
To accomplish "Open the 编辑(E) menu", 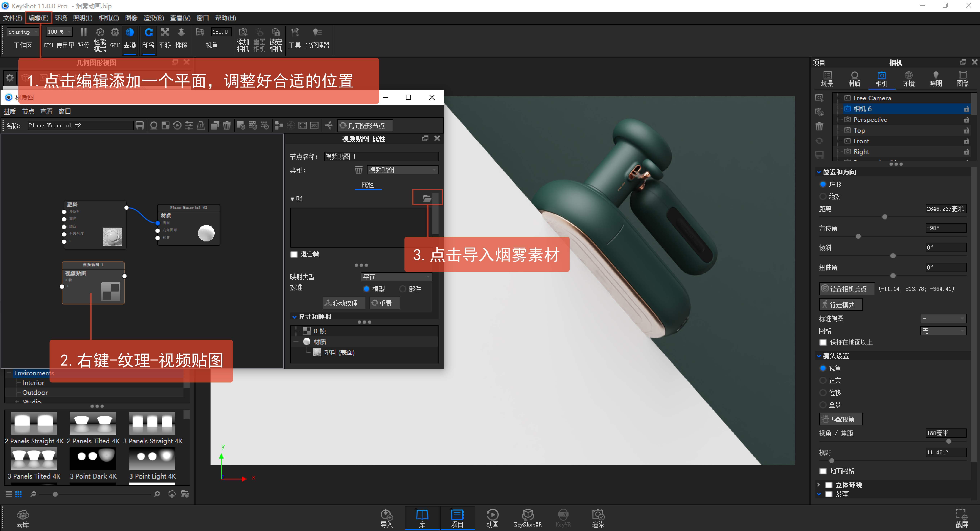I will 38,17.
